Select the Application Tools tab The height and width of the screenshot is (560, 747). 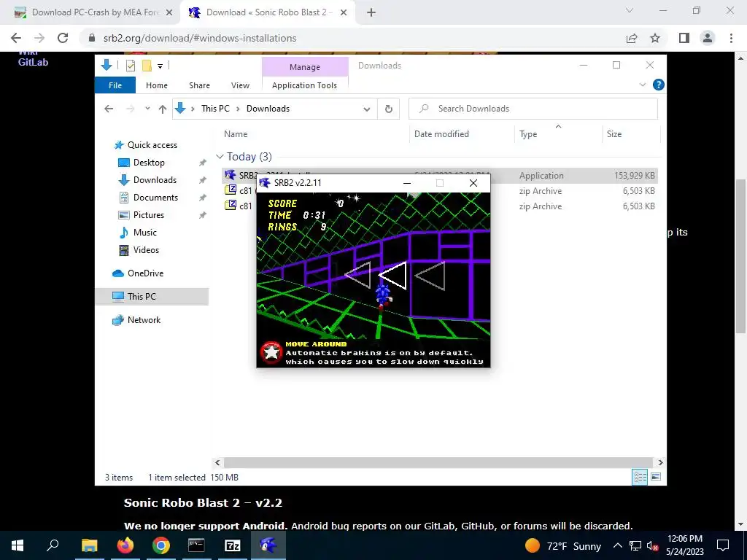point(304,85)
